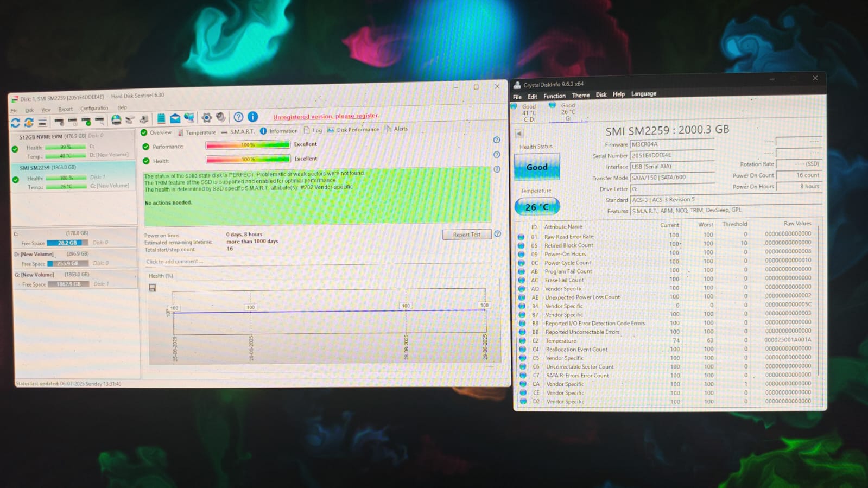Click the monitor network icon next to envelope

pyautogui.click(x=189, y=118)
